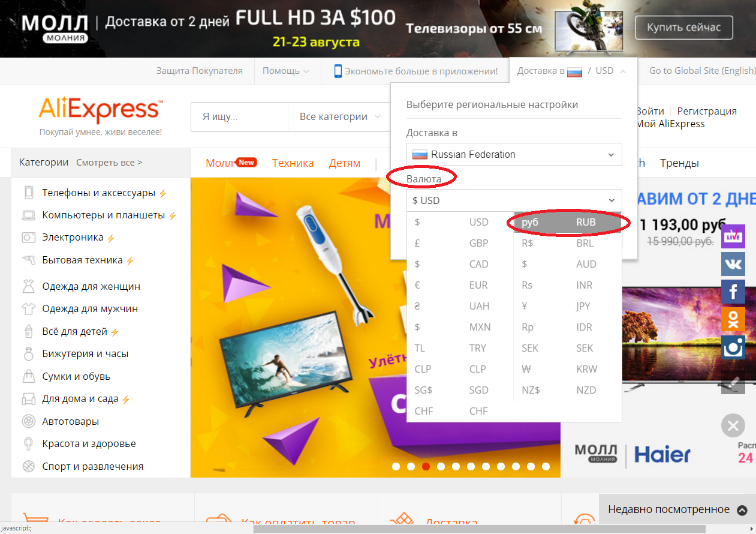Select AUD currency option

(568, 264)
